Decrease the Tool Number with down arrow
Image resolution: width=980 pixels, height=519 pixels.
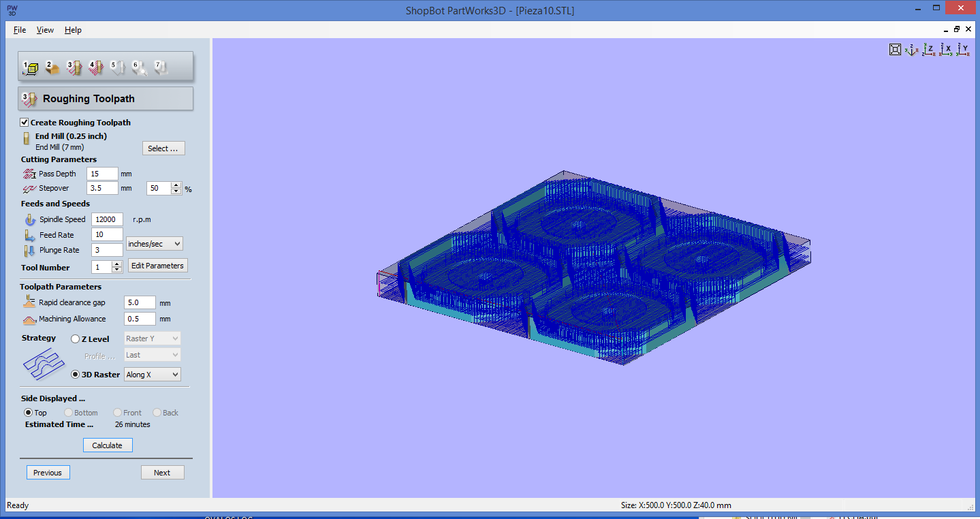tap(117, 270)
